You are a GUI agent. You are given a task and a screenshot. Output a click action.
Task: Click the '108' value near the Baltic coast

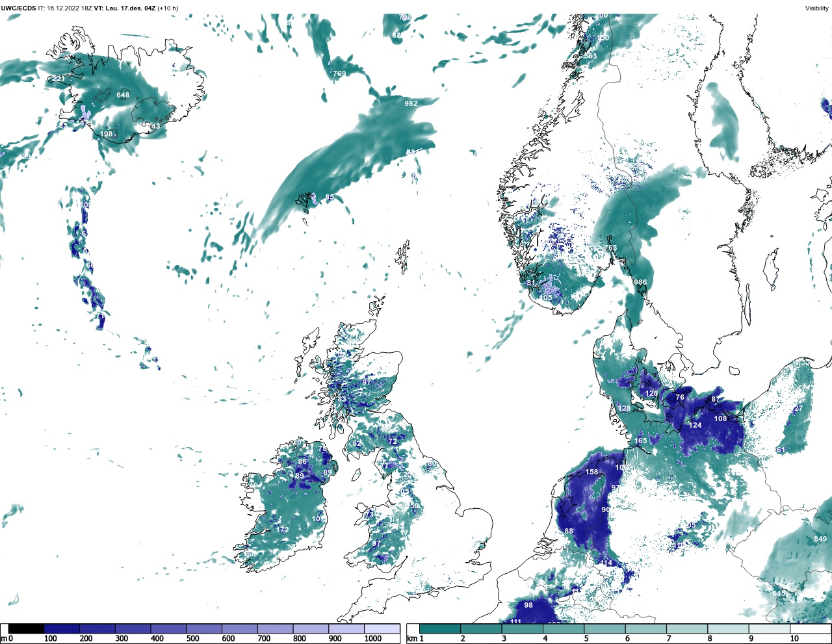pyautogui.click(x=721, y=419)
